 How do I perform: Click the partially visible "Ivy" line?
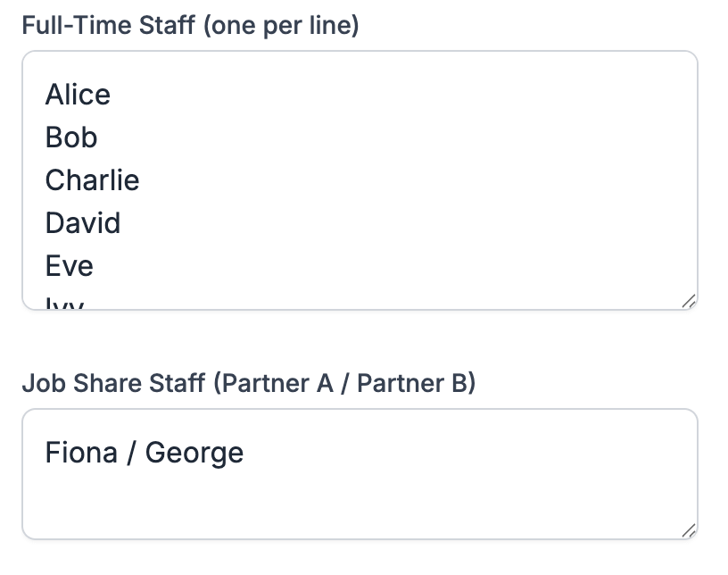(64, 304)
